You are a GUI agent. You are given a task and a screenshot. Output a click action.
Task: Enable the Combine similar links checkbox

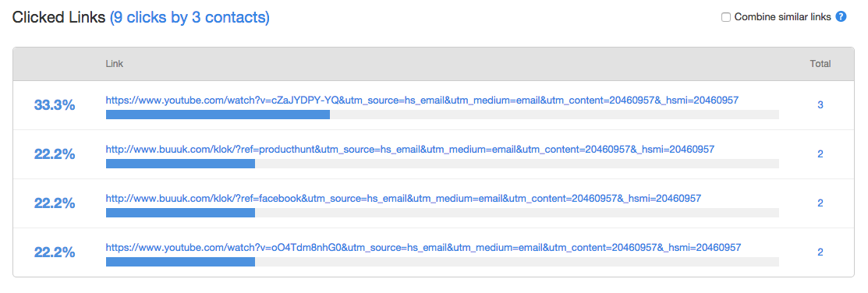726,17
